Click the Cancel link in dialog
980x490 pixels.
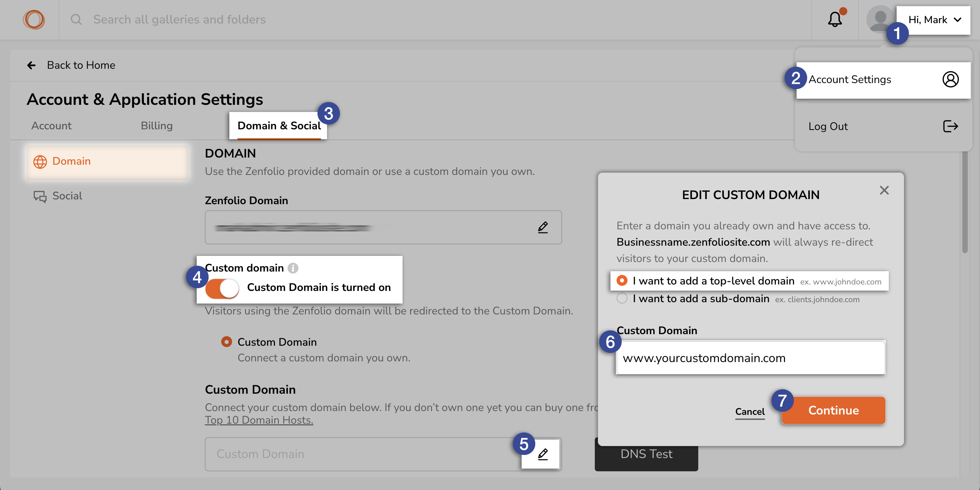750,412
